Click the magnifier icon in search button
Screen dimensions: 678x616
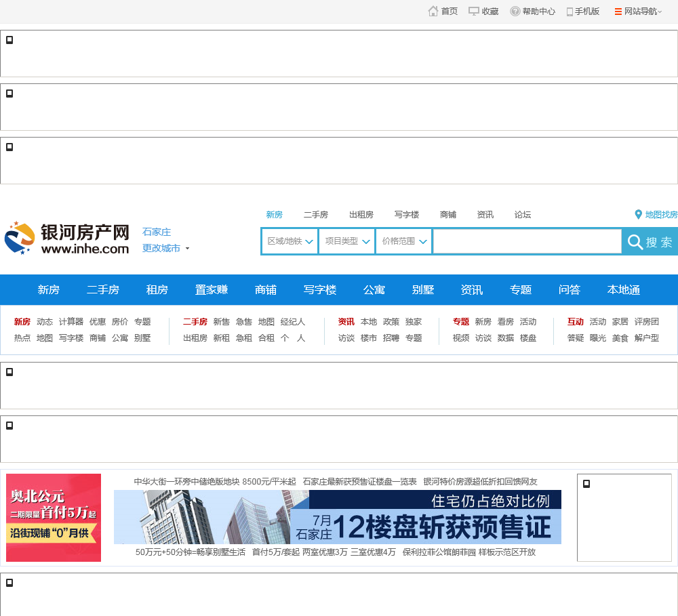coord(635,242)
